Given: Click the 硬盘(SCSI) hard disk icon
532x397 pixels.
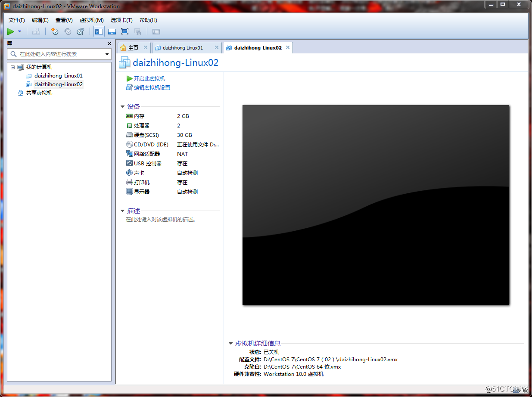Looking at the screenshot, I should 130,135.
